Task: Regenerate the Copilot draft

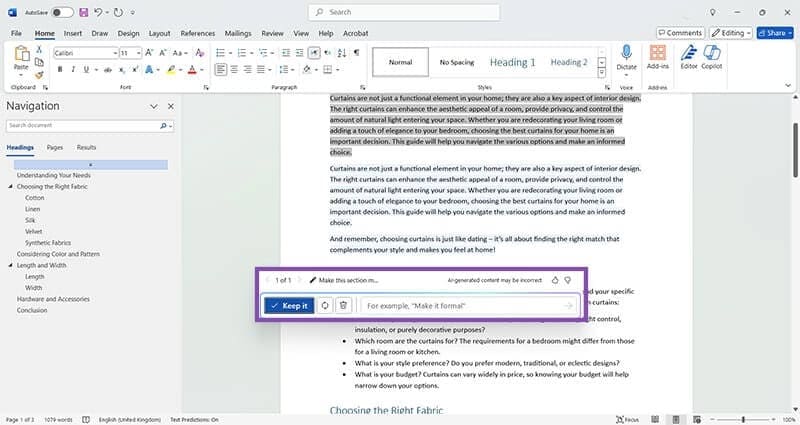Action: (325, 305)
